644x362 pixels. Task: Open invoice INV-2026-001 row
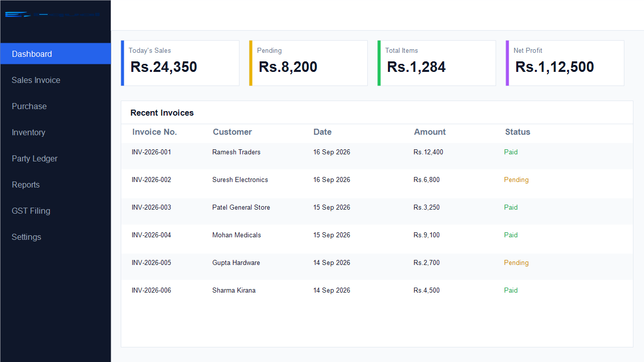377,152
